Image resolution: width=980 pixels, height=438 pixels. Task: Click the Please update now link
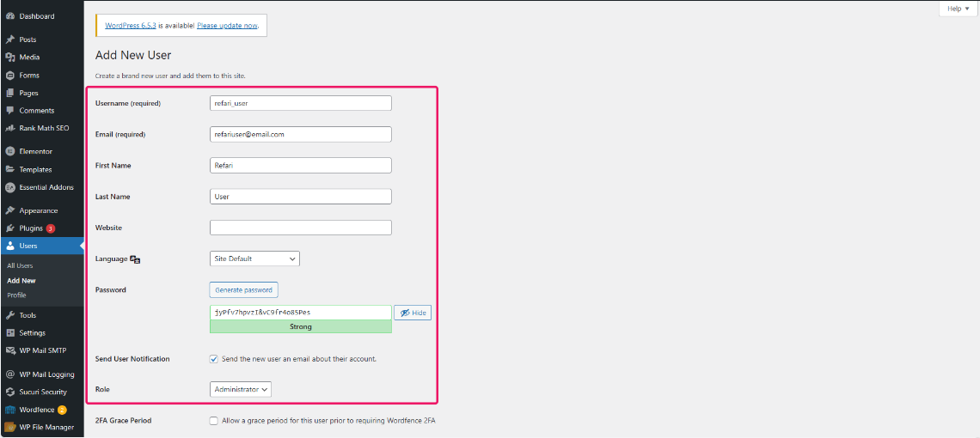click(228, 26)
